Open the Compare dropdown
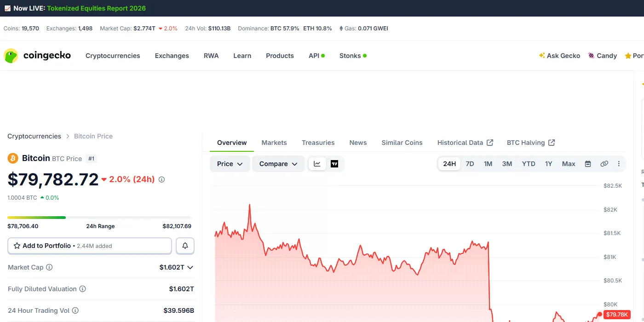 (278, 164)
